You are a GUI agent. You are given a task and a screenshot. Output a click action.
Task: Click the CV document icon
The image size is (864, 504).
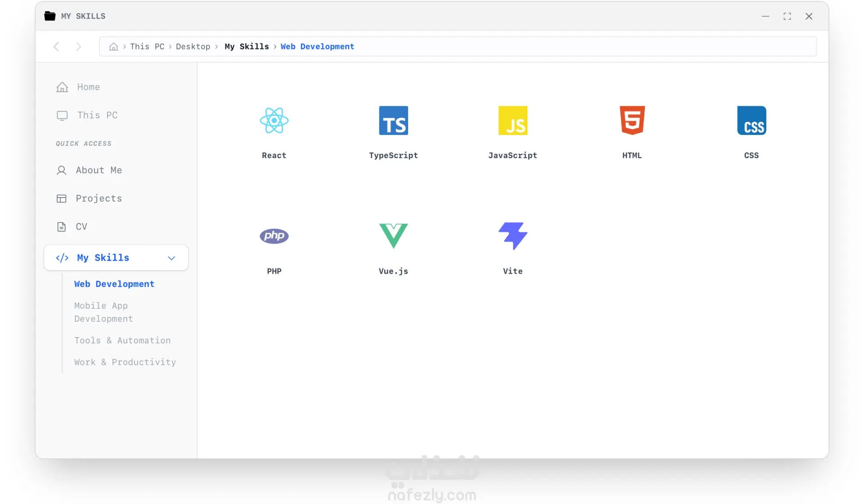coord(61,226)
